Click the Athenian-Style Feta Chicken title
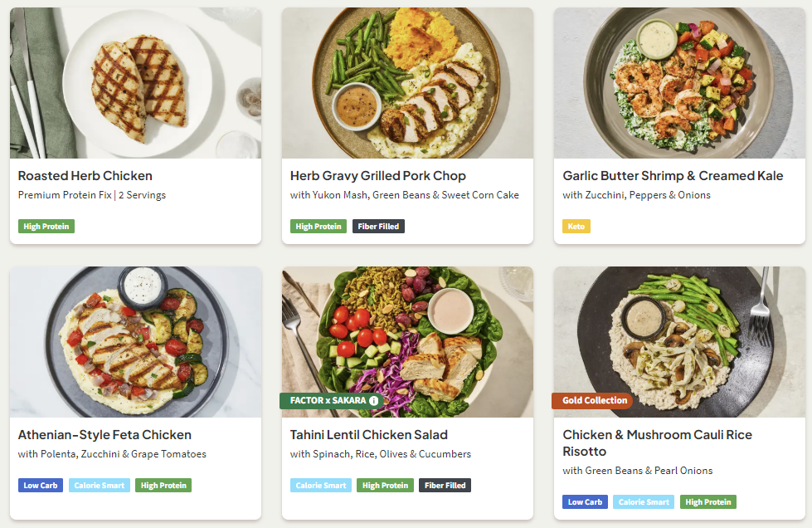 (x=105, y=435)
